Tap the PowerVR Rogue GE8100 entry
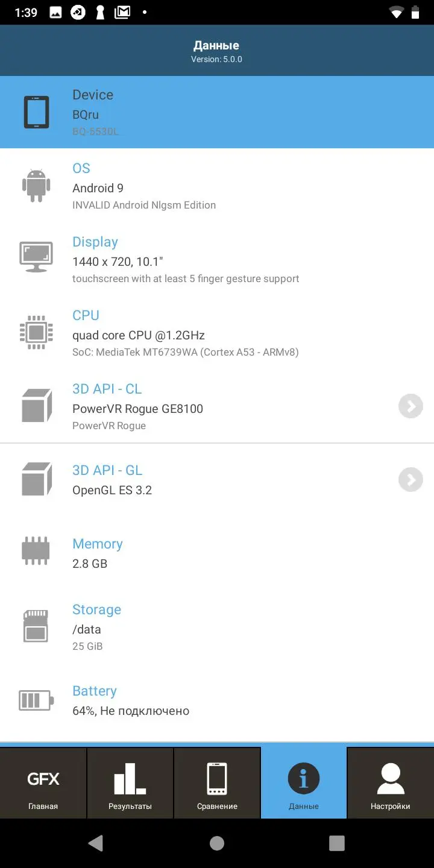Image resolution: width=434 pixels, height=868 pixels. (x=137, y=409)
